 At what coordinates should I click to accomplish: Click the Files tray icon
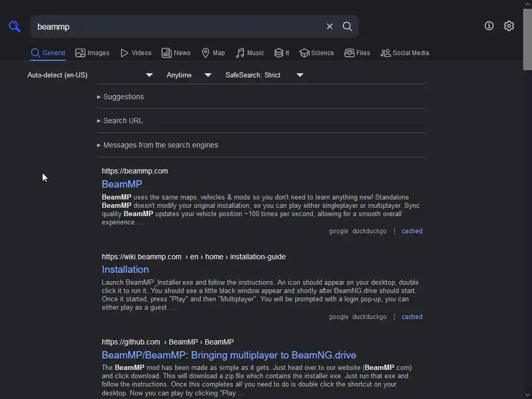pos(349,53)
